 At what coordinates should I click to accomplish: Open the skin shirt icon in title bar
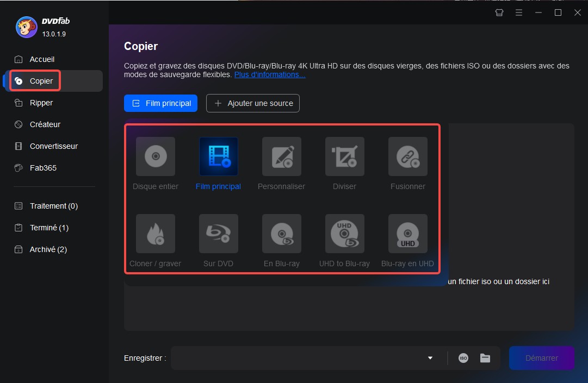coord(499,12)
